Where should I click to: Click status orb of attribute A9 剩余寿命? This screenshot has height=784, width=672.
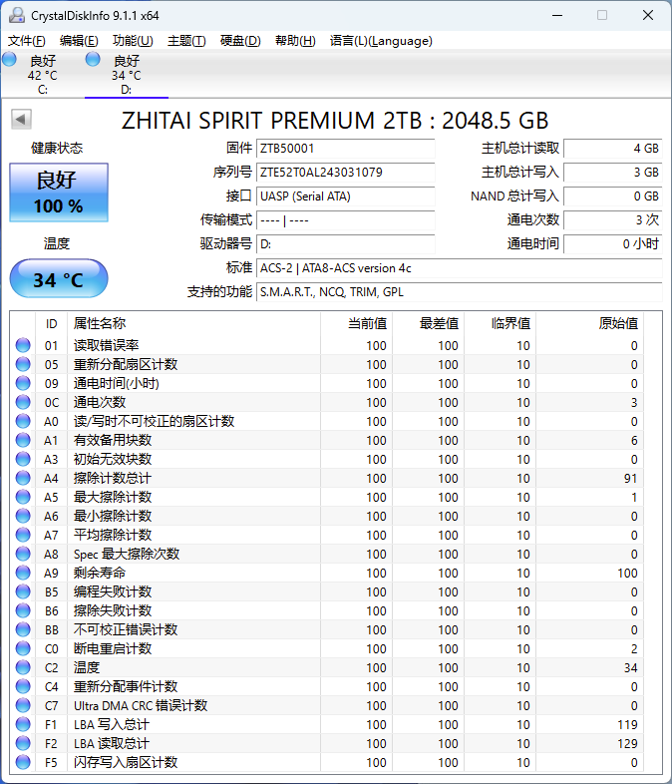point(23,573)
